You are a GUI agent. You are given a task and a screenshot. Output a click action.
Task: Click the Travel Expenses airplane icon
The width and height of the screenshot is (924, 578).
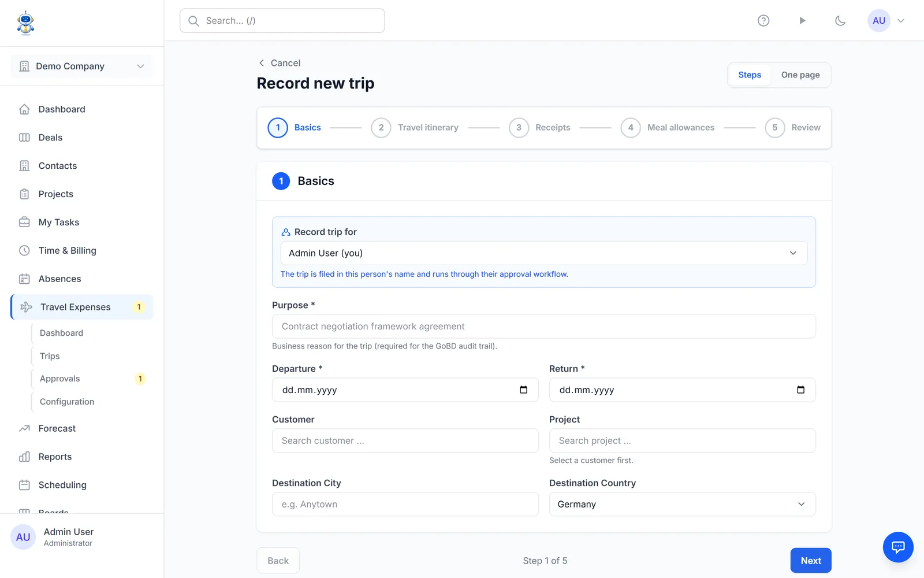26,307
